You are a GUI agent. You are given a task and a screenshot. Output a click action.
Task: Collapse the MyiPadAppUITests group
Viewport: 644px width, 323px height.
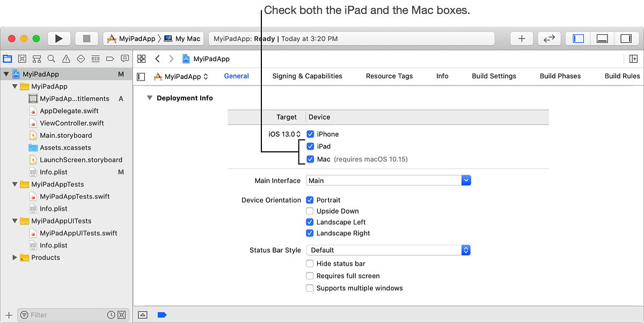(x=15, y=221)
